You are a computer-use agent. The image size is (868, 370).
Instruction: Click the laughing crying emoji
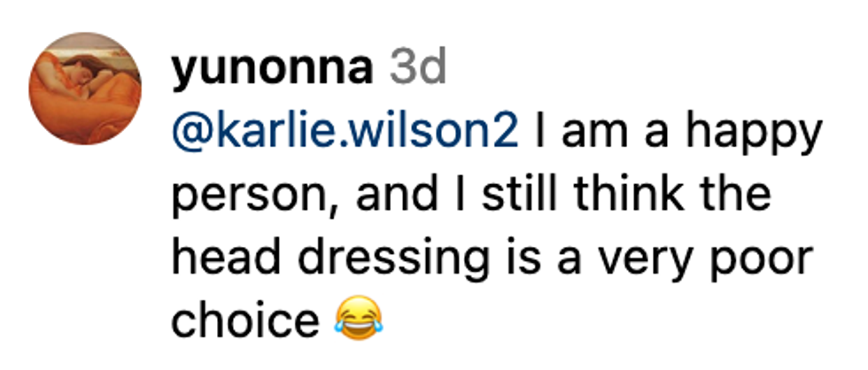coord(359,318)
